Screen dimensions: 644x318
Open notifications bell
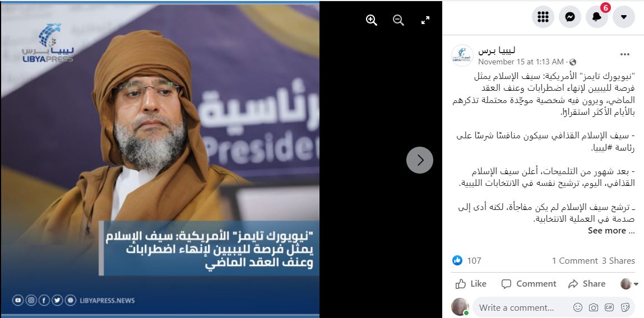[x=597, y=17]
